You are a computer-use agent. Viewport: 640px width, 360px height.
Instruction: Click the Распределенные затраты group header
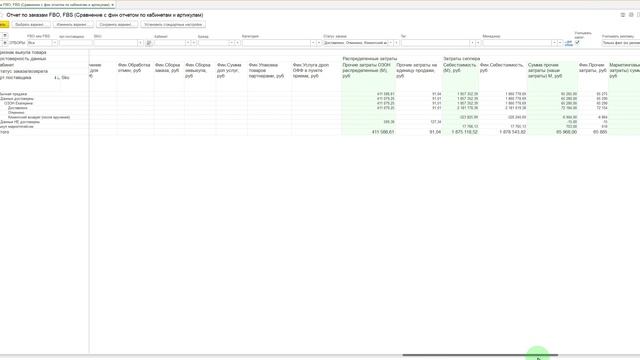369,59
